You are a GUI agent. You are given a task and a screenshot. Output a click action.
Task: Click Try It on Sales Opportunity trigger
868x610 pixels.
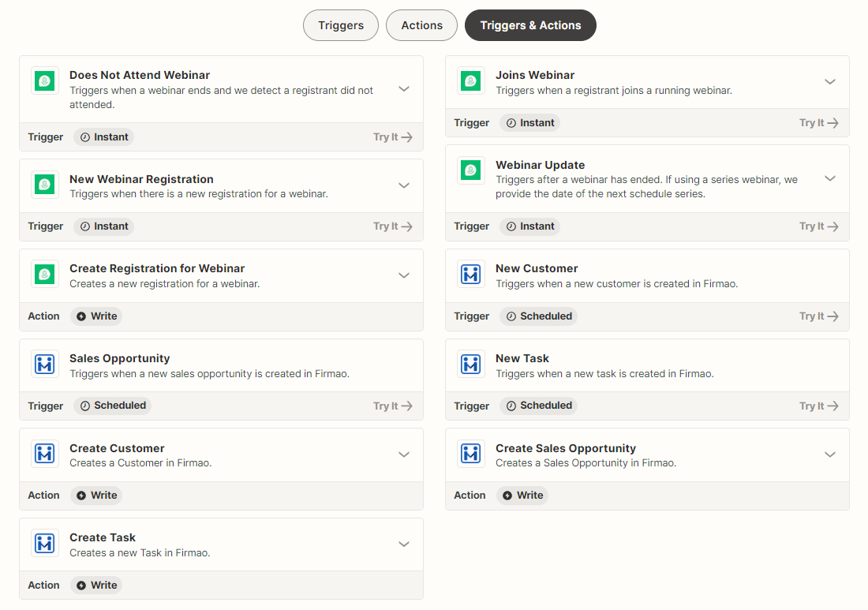click(x=392, y=406)
